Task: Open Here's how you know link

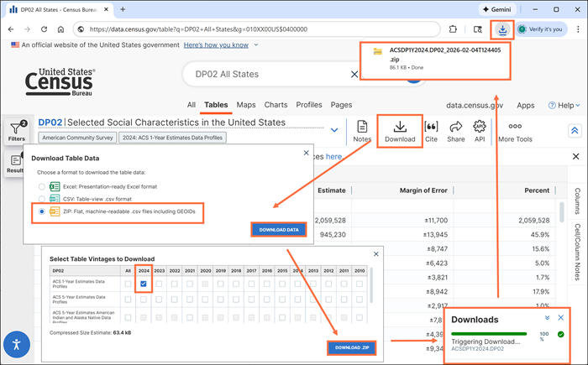Action: coord(216,45)
